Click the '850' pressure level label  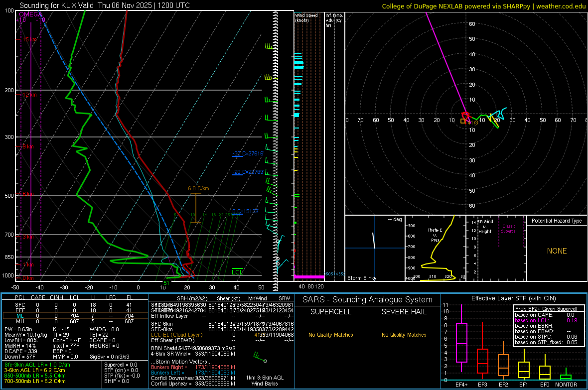(9, 257)
